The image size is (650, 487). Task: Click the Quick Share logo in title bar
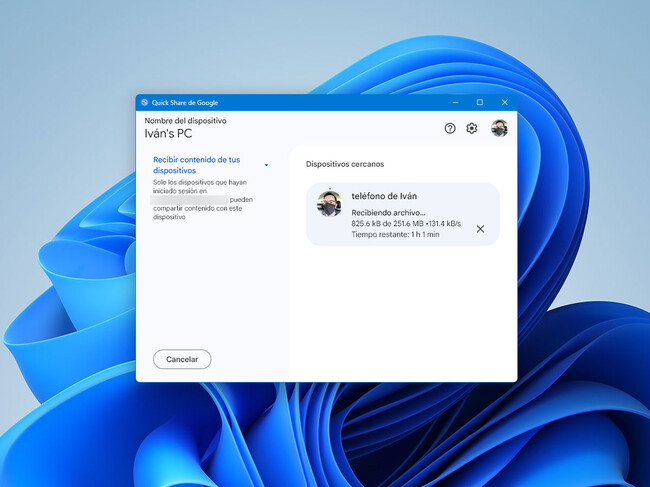coord(145,102)
